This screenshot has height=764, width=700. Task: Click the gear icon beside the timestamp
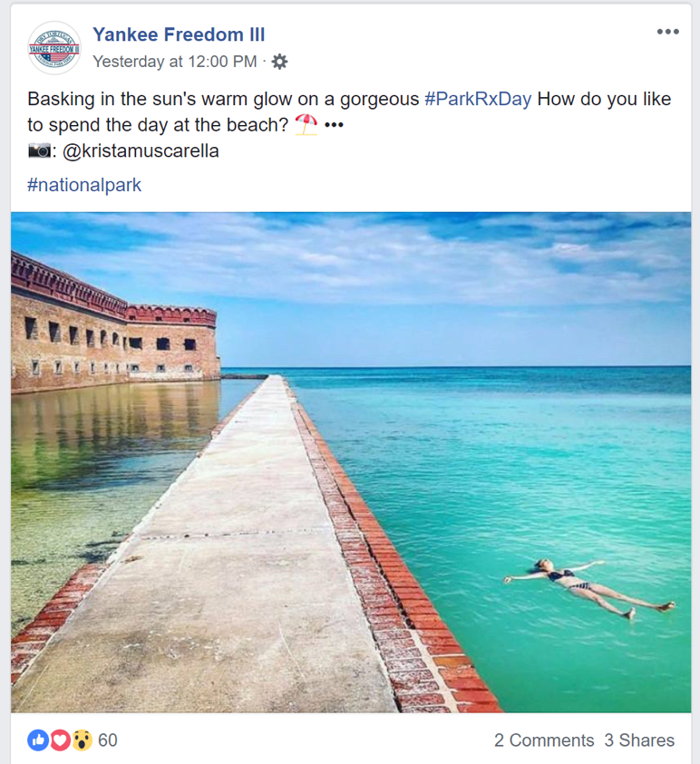[x=279, y=62]
